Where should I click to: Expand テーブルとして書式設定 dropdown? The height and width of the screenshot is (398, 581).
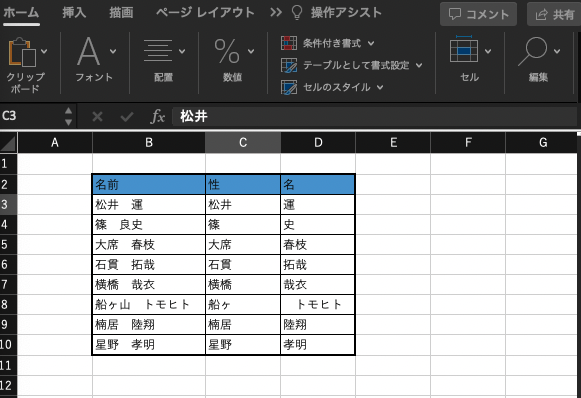[419, 66]
